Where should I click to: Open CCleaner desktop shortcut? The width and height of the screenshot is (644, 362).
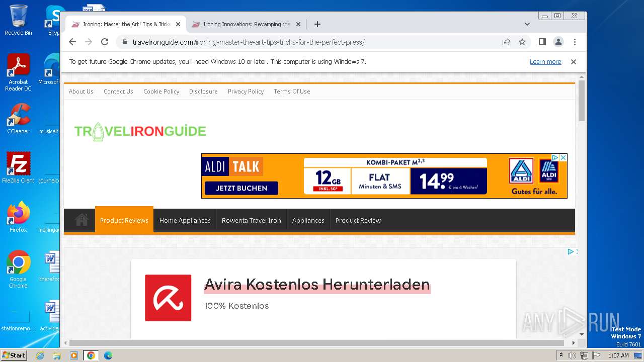point(18,119)
